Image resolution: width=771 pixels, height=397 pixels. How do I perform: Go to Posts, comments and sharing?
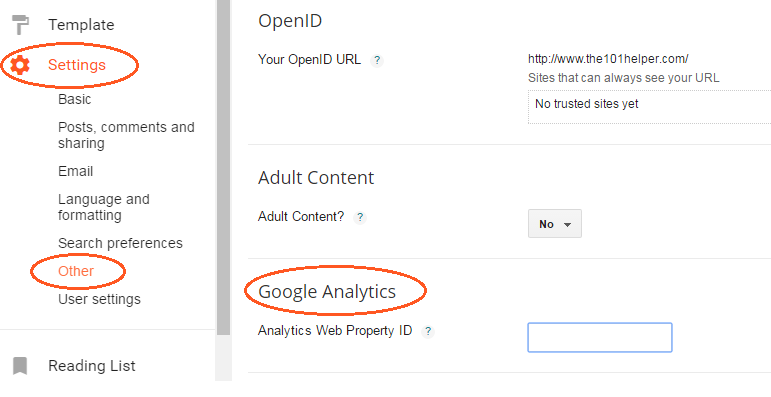(126, 135)
